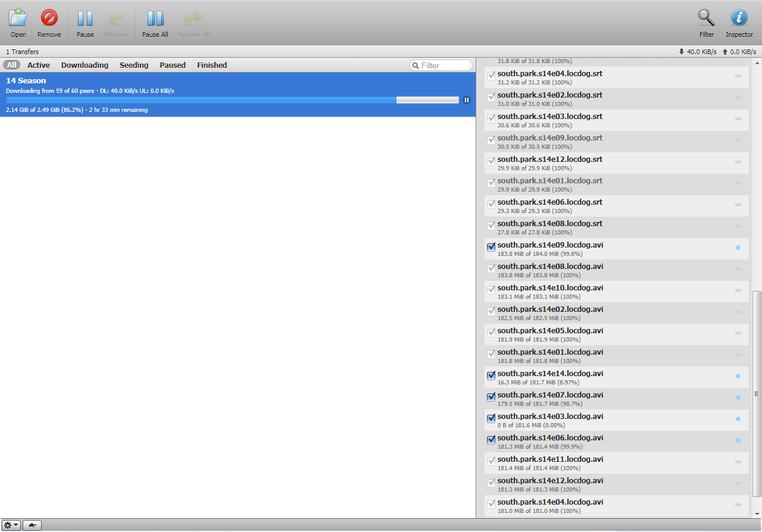Select the Paused filter
The width and height of the screenshot is (762, 532).
173,65
